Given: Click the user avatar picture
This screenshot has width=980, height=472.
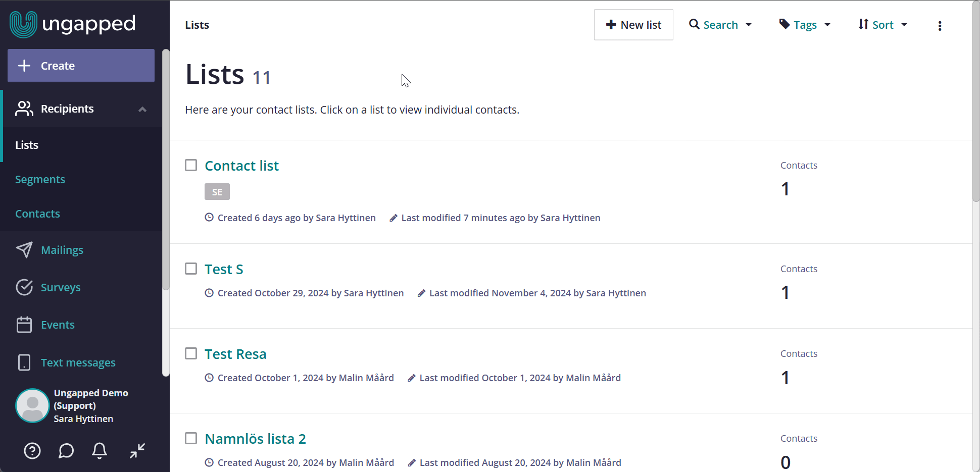Looking at the screenshot, I should tap(32, 405).
